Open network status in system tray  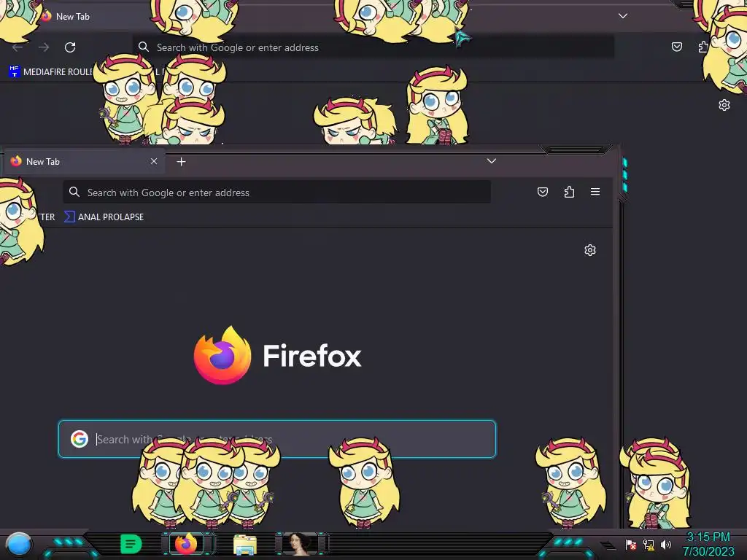pos(649,544)
